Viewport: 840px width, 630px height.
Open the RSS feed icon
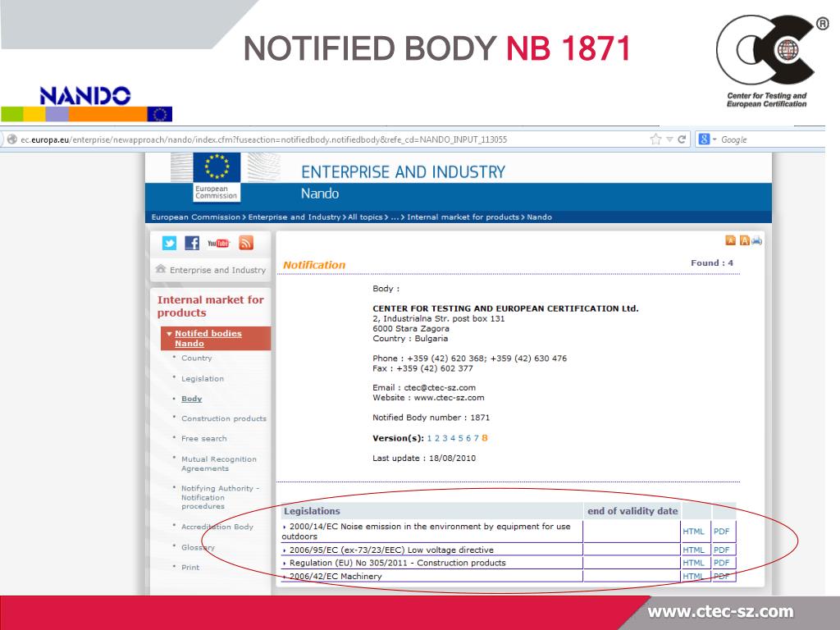(x=246, y=243)
